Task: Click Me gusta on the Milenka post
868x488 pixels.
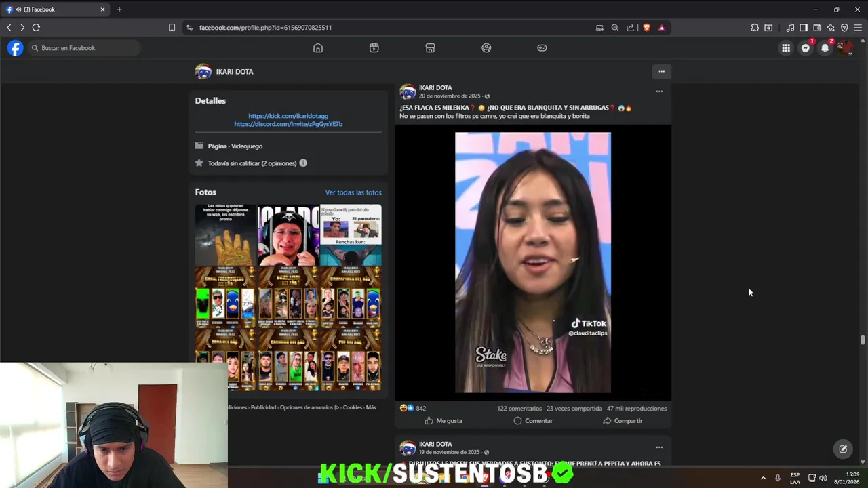Action: (443, 421)
